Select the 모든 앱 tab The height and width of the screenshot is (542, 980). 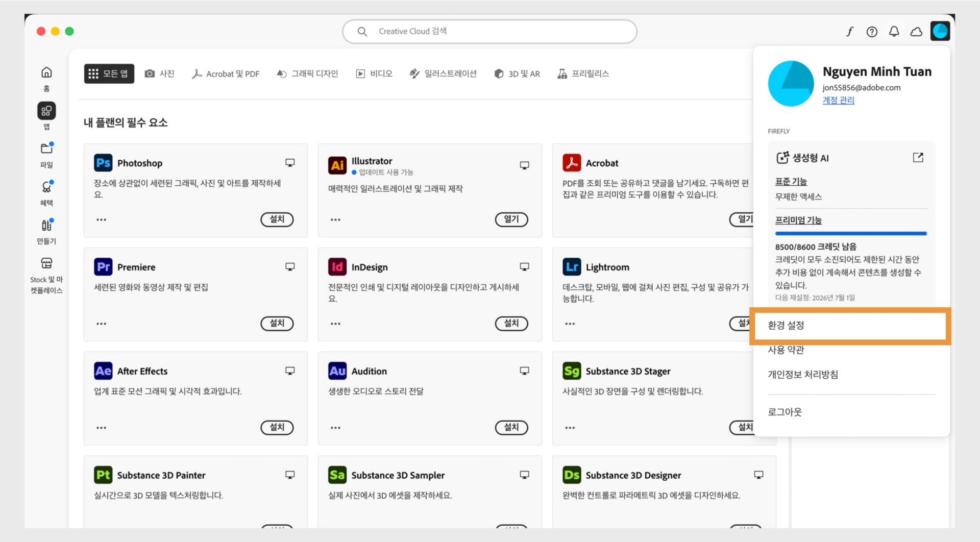pyautogui.click(x=109, y=73)
